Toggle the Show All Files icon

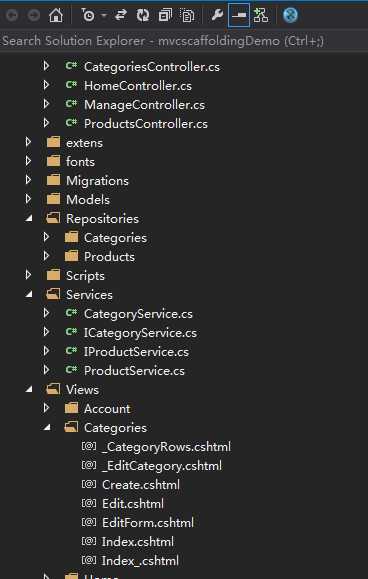tap(187, 16)
